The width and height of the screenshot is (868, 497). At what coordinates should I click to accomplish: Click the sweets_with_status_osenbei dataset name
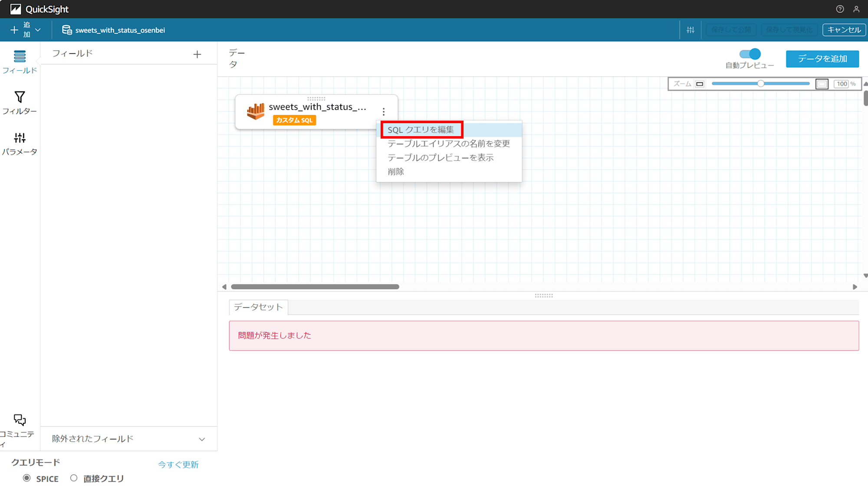pos(120,30)
